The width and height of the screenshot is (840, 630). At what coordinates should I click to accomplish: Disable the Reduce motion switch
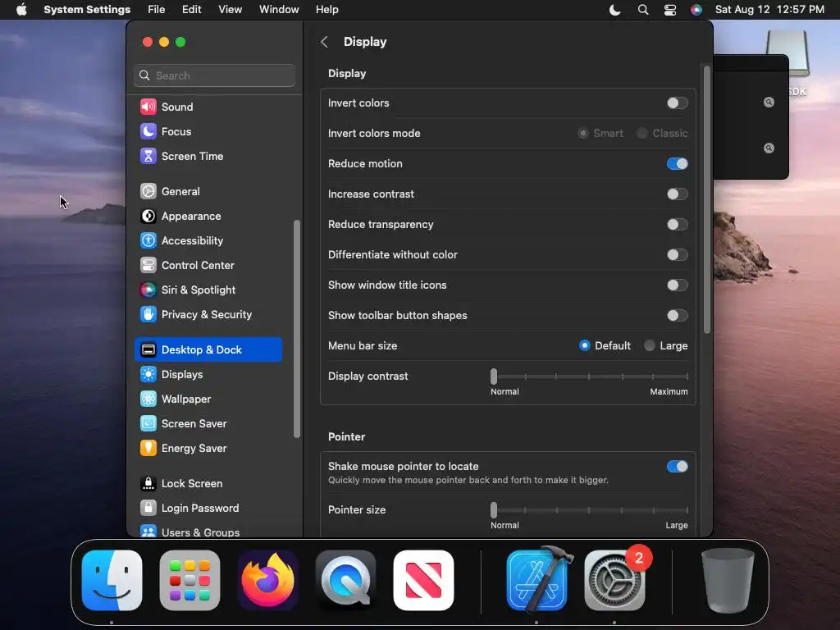tap(677, 163)
